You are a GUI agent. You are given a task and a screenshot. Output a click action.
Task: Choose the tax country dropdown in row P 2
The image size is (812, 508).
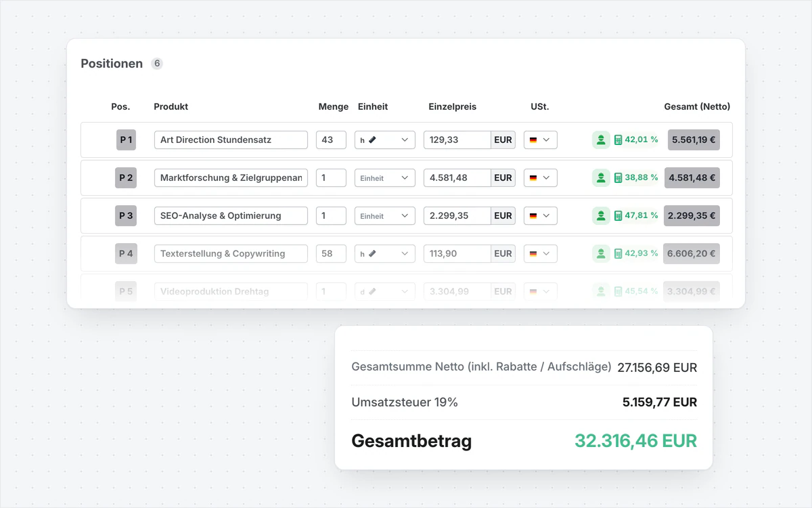[x=541, y=177]
